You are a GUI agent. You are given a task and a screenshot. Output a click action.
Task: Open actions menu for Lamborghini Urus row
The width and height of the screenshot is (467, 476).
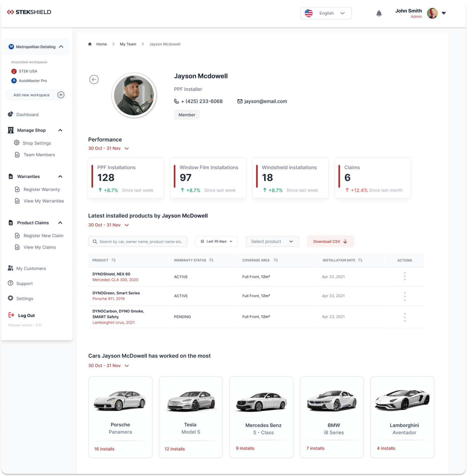(x=404, y=317)
